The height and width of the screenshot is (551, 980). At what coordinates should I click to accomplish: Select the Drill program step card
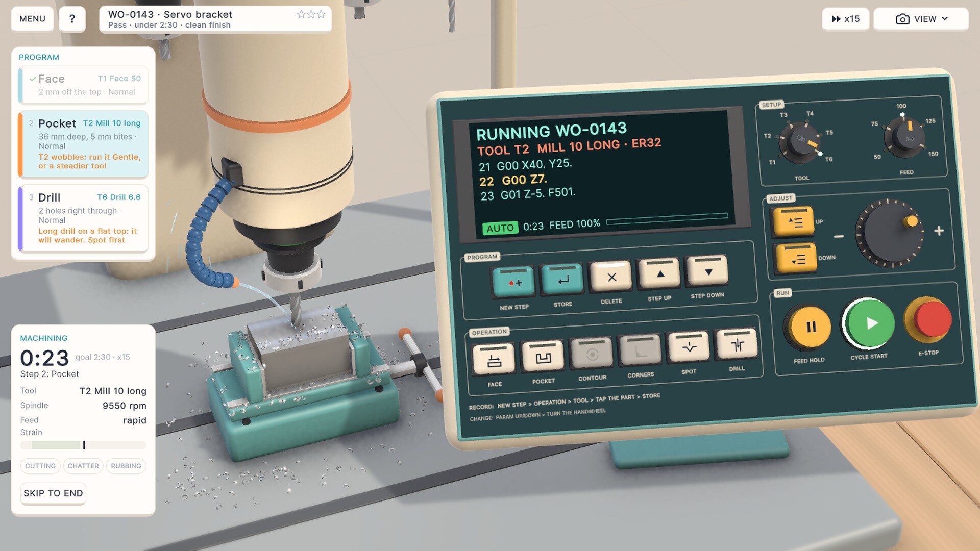tap(84, 218)
